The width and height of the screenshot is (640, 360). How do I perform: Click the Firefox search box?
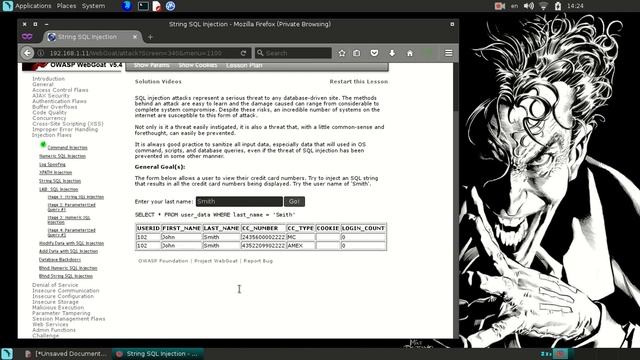pos(293,53)
